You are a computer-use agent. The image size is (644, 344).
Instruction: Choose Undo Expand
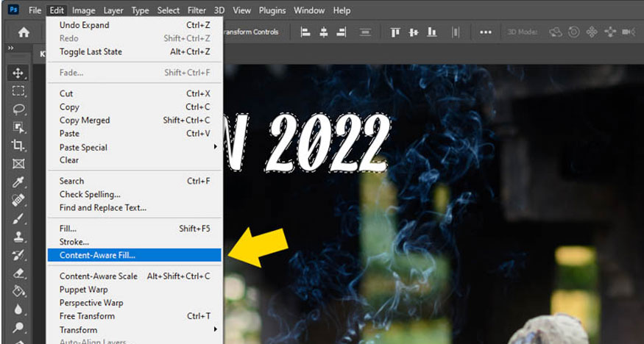click(x=134, y=25)
